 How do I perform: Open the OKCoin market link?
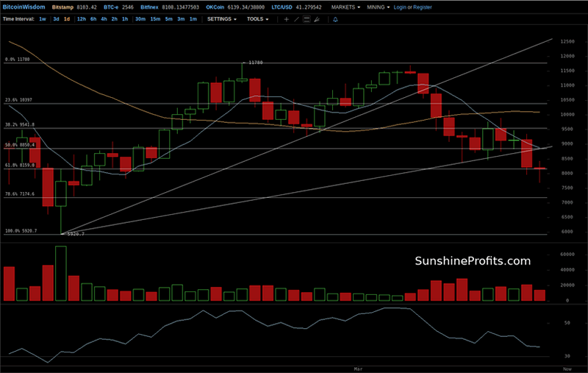tap(215, 7)
